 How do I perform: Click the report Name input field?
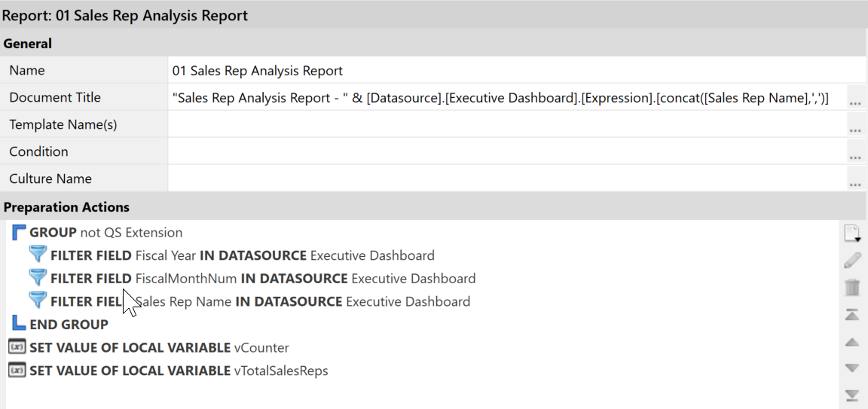click(x=505, y=71)
